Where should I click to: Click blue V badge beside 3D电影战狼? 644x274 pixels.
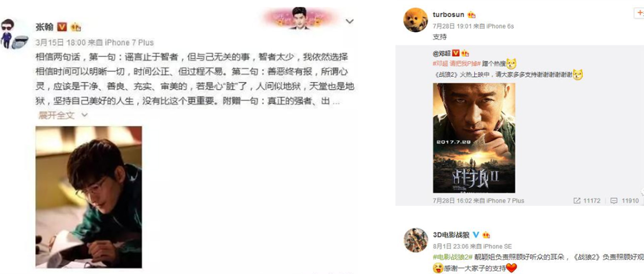click(476, 235)
